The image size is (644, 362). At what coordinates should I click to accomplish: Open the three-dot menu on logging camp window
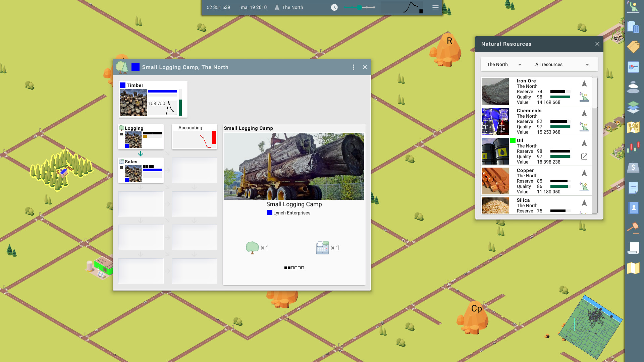(353, 67)
